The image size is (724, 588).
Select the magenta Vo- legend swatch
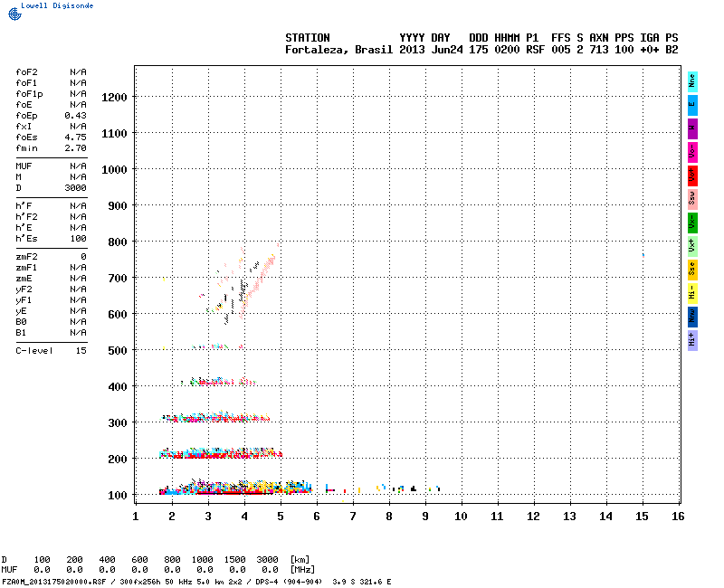tap(692, 152)
